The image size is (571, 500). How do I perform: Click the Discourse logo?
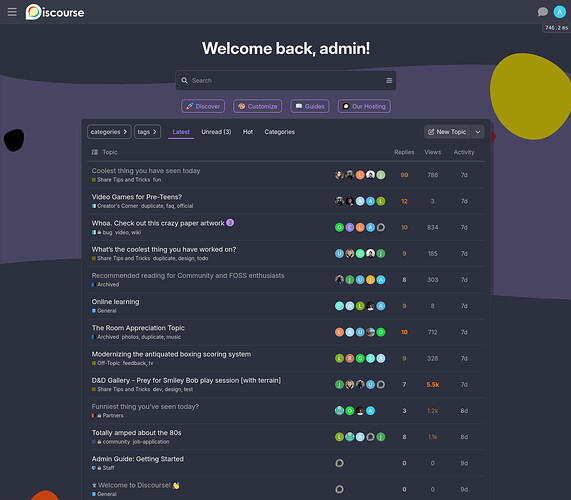click(x=55, y=12)
